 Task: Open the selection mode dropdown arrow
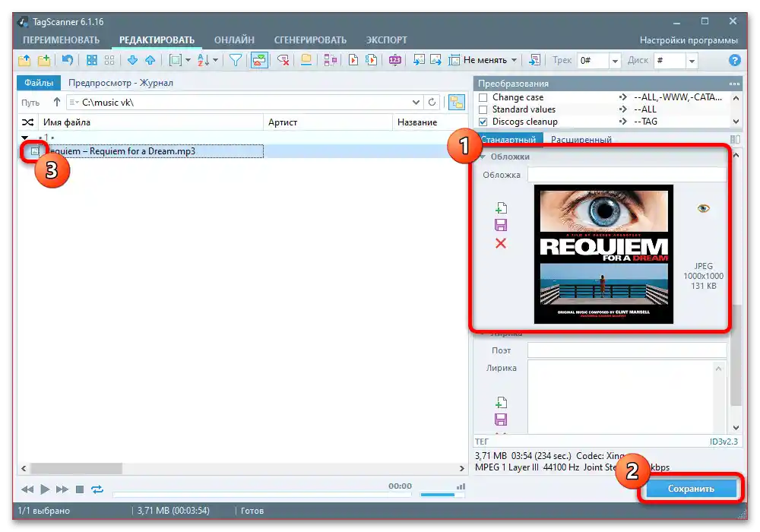(x=188, y=60)
